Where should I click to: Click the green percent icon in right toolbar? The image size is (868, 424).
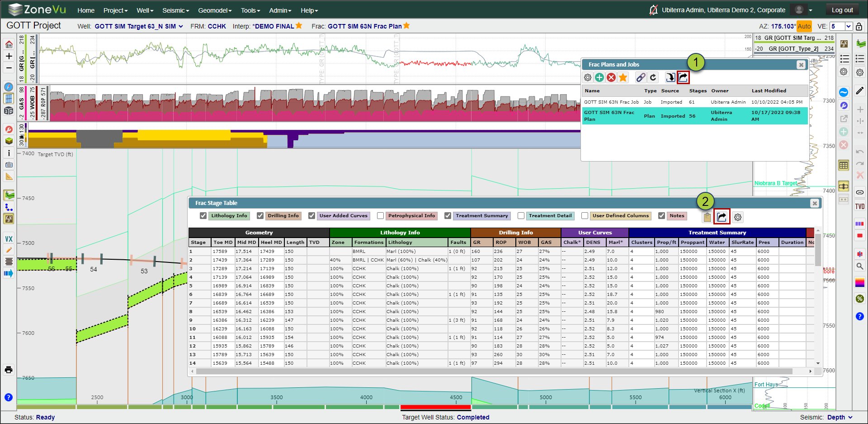pos(860,299)
